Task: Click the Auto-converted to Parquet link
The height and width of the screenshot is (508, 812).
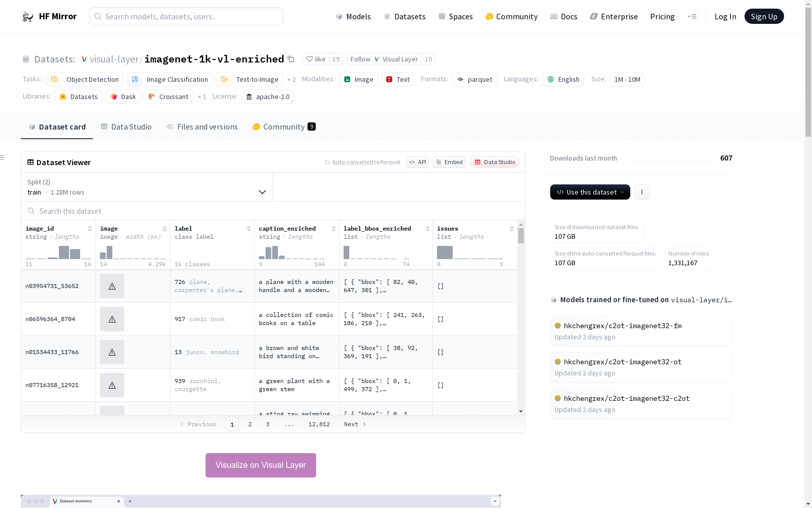Action: tap(362, 162)
